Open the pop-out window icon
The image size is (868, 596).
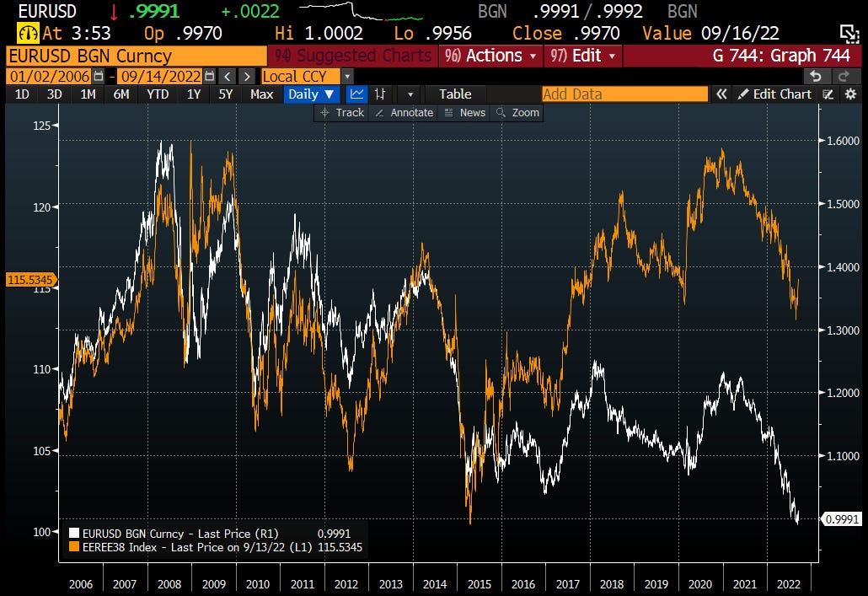[849, 34]
